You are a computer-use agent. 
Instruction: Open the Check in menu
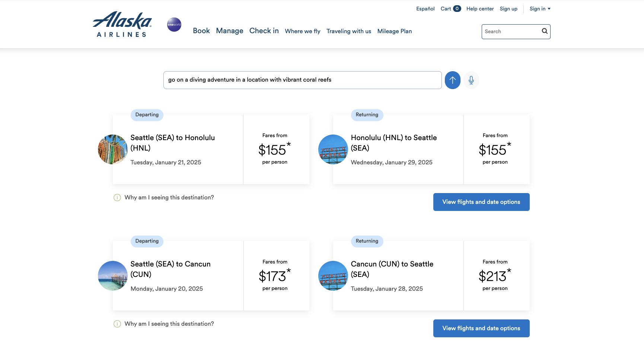coord(264,31)
